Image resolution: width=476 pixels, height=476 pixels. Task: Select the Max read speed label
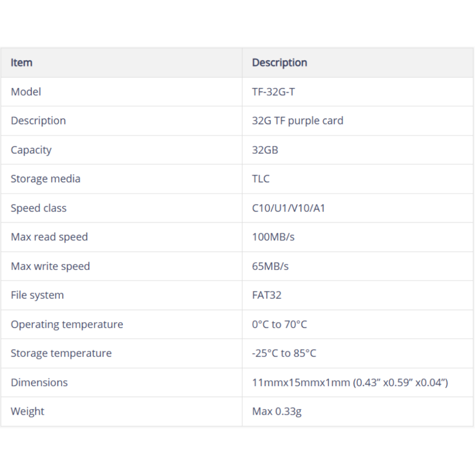(x=49, y=237)
